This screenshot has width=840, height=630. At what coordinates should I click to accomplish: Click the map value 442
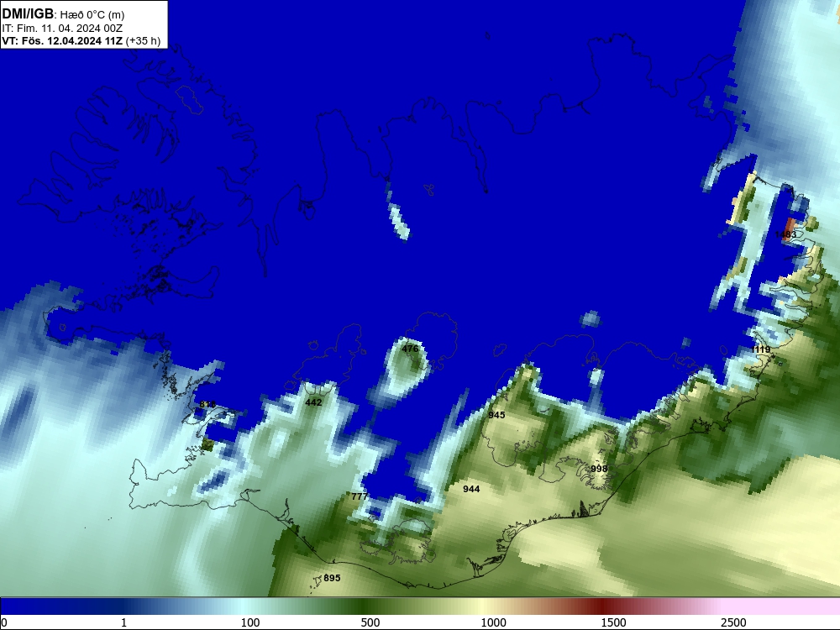tap(313, 402)
